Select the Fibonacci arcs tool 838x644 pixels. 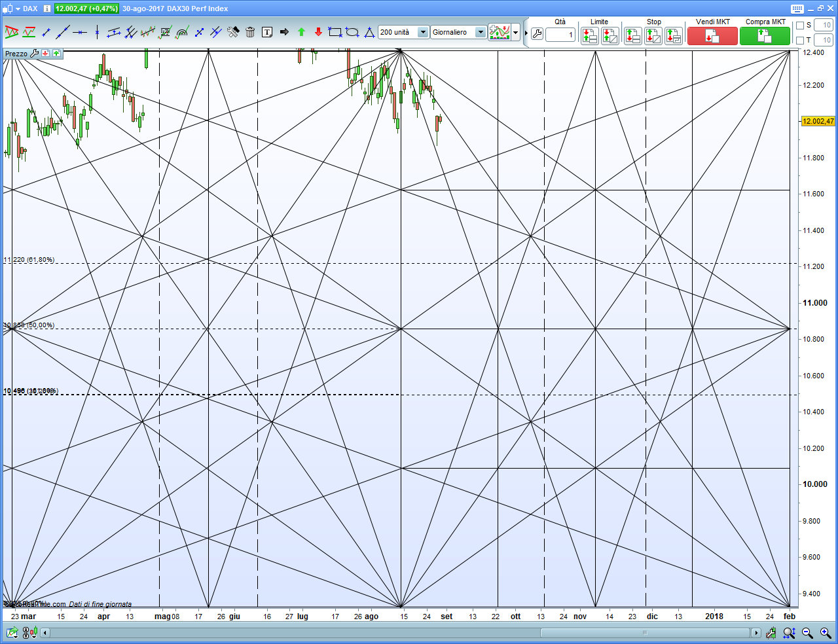tap(182, 32)
